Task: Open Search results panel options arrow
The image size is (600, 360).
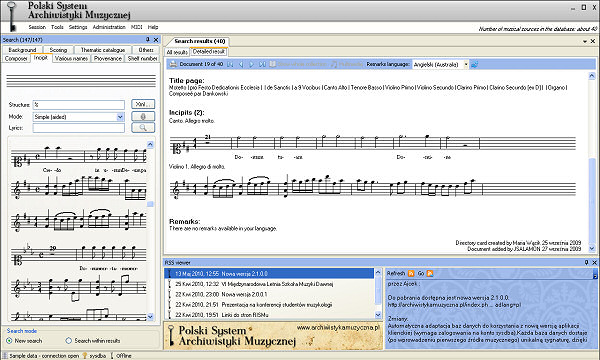Action: click(585, 41)
